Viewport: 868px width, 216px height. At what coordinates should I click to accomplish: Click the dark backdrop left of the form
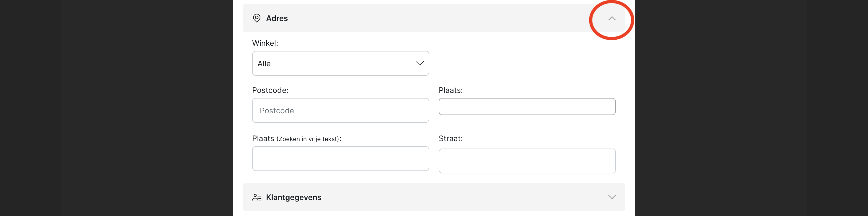(x=115, y=108)
